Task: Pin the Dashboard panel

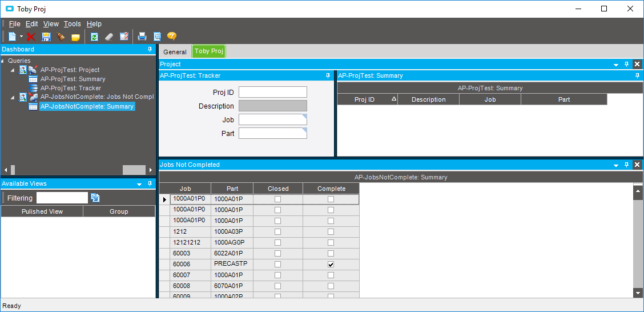Action: coord(150,49)
